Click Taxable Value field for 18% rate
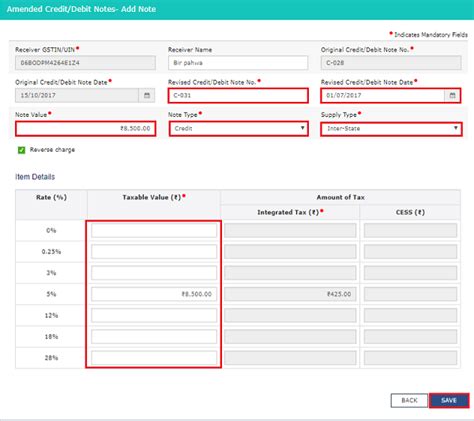Screen dimensions: 474x421 pos(154,337)
